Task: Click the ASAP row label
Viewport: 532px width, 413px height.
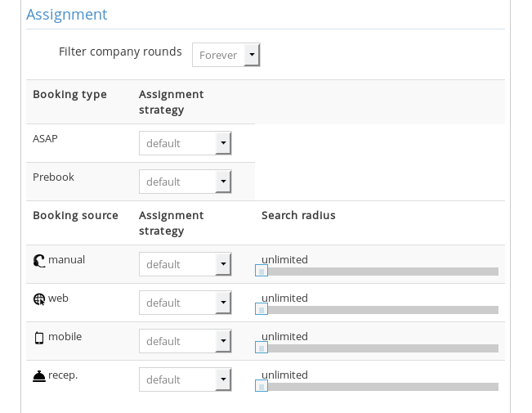Action: [45, 138]
